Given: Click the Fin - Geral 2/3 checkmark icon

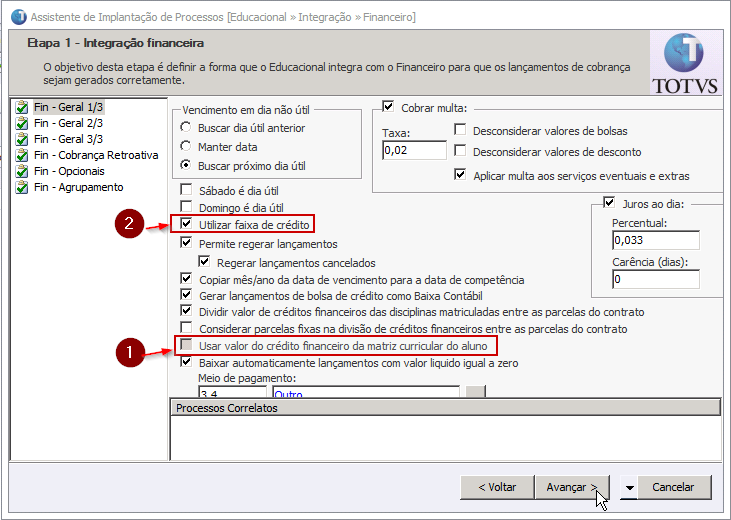Looking at the screenshot, I should 22,124.
